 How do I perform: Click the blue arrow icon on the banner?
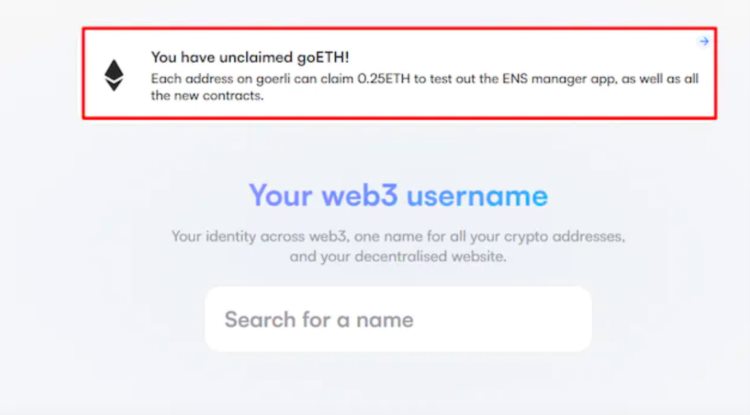[704, 41]
